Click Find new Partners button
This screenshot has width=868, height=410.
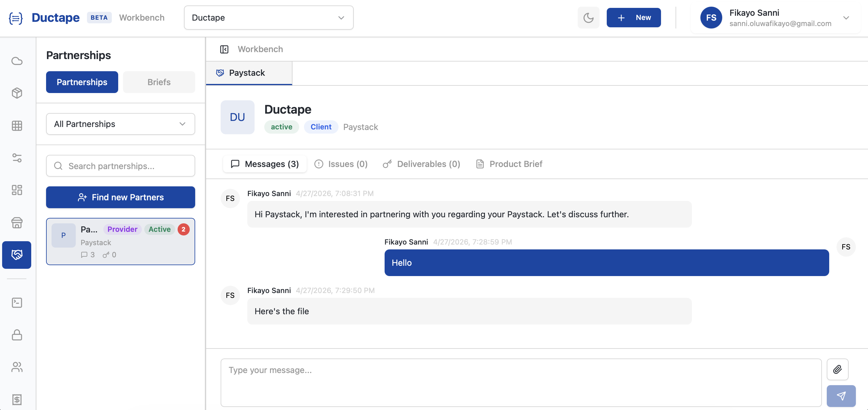121,197
